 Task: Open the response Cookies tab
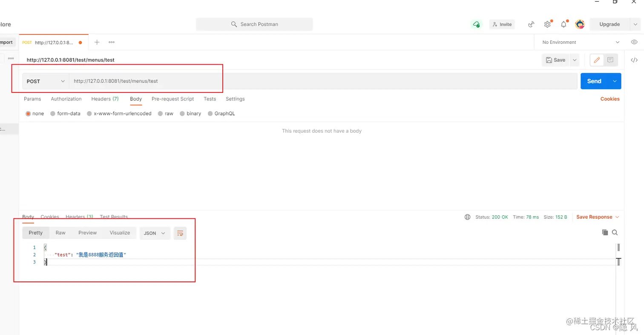50,217
